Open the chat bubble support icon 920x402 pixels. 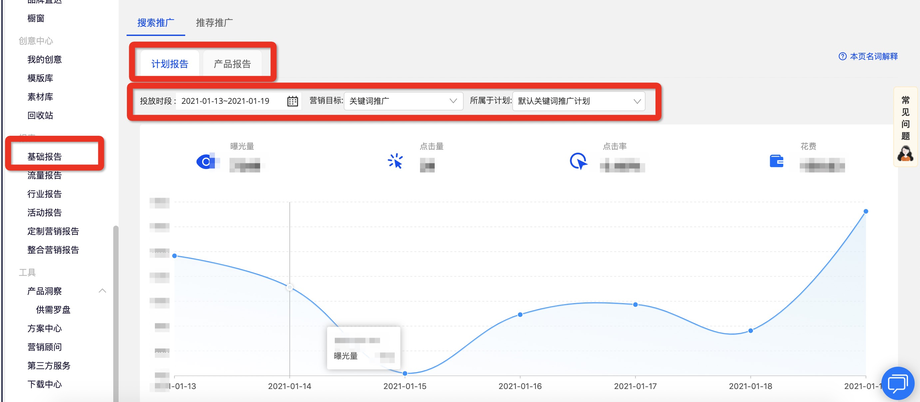[x=897, y=383]
